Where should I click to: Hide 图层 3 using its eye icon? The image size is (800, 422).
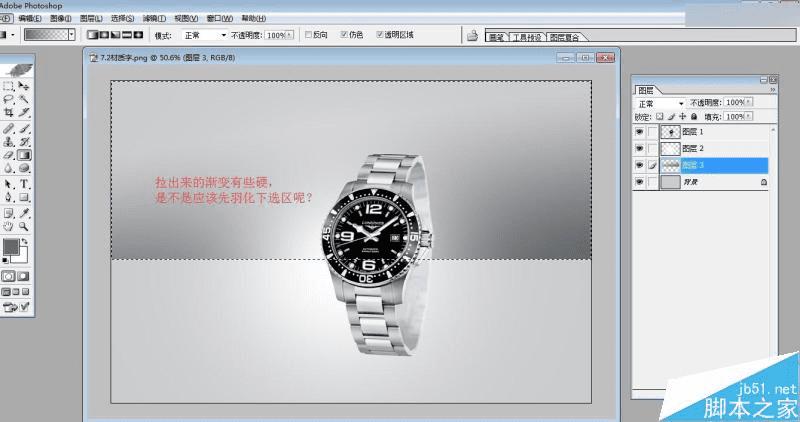click(x=639, y=165)
